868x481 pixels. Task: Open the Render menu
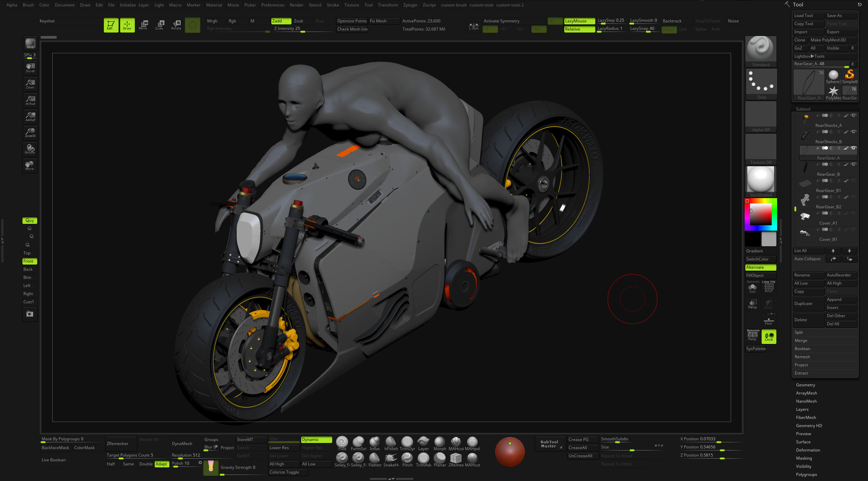297,5
